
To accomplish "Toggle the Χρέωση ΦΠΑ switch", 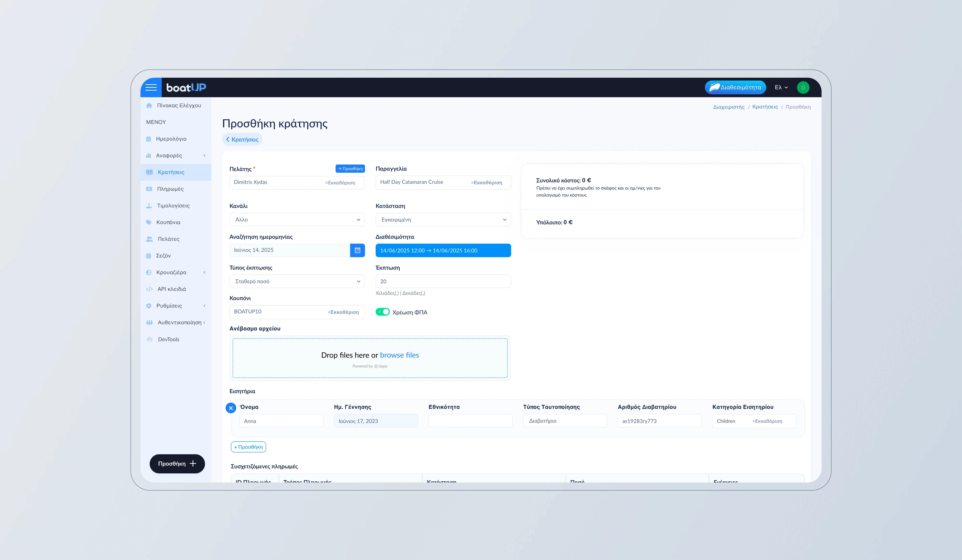I will (x=382, y=312).
